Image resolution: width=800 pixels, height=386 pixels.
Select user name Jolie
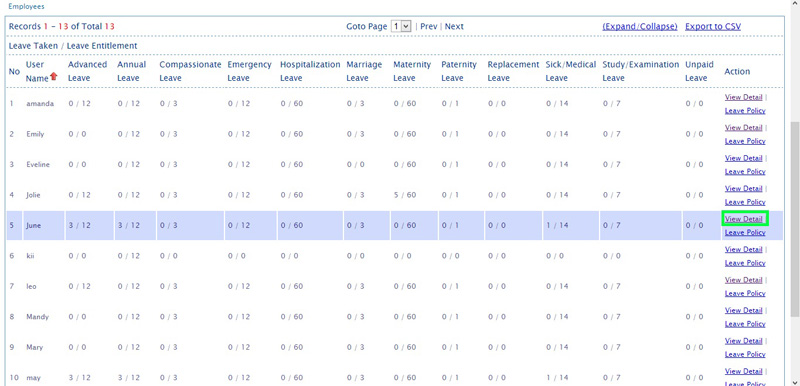[33, 195]
